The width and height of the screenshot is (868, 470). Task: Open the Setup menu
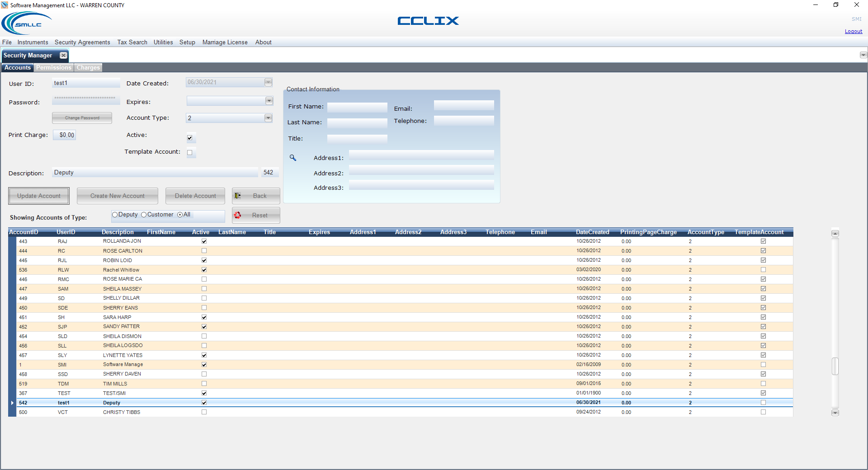click(187, 42)
